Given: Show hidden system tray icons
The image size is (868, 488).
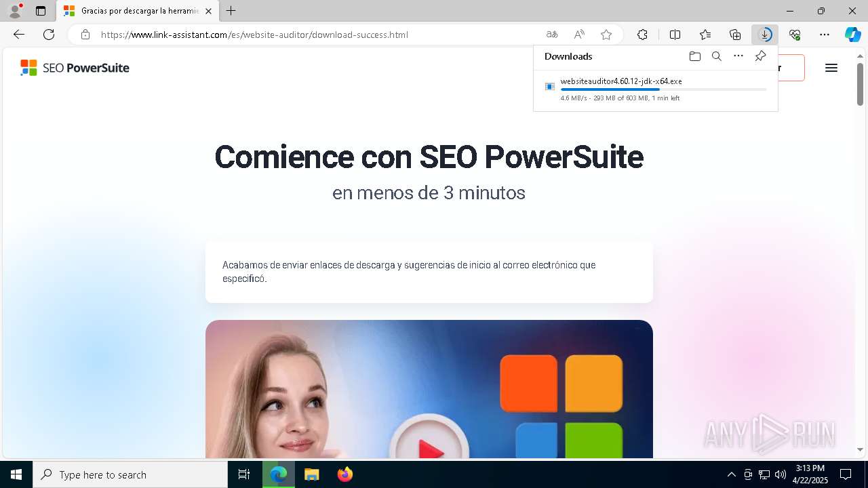Looking at the screenshot, I should (x=731, y=474).
